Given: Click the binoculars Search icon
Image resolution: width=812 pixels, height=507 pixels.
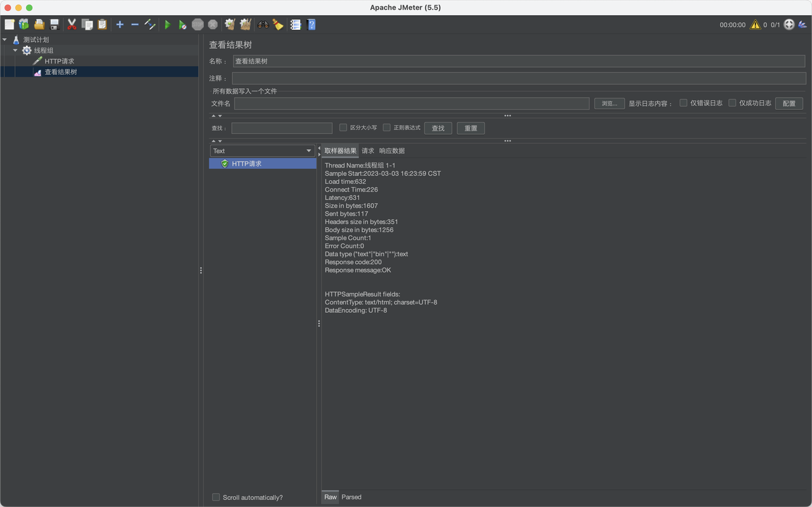Looking at the screenshot, I should click(263, 25).
